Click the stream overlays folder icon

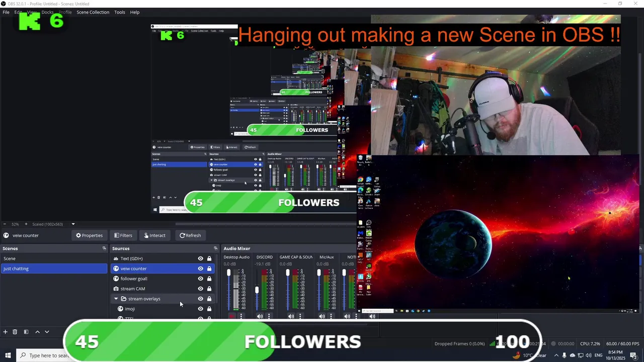(123, 299)
